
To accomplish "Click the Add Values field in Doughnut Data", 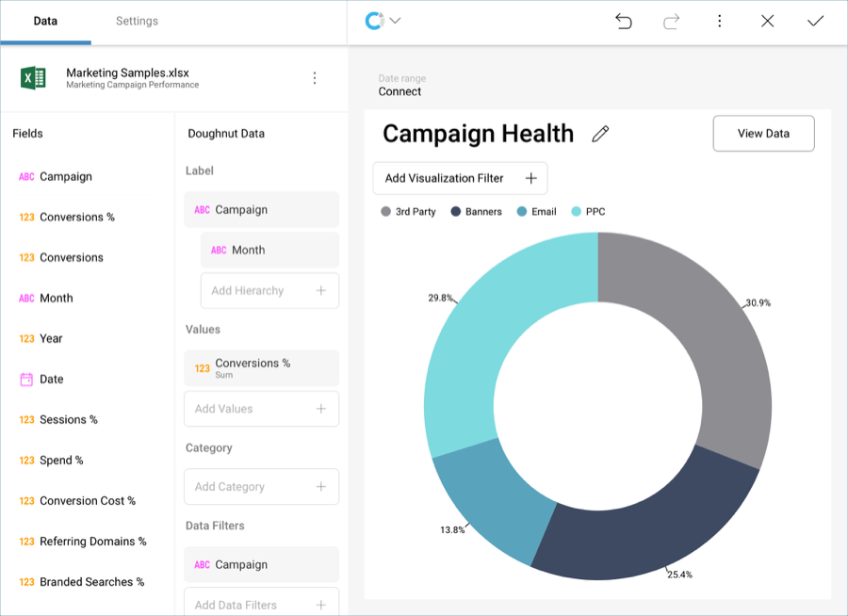I will [x=261, y=409].
